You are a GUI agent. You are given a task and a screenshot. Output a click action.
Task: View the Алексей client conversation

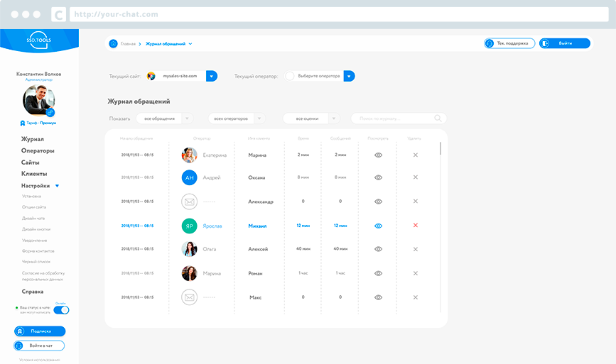click(x=378, y=249)
